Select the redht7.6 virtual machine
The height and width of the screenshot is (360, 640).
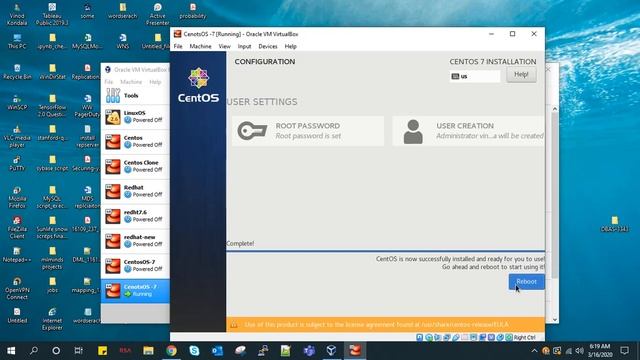tap(135, 216)
